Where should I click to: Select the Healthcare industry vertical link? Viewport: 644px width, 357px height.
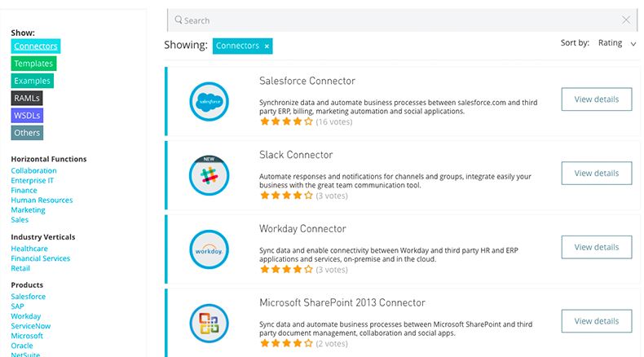click(x=29, y=249)
